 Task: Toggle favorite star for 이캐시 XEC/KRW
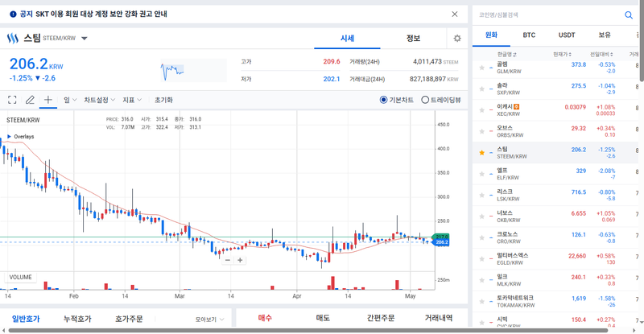click(x=481, y=110)
